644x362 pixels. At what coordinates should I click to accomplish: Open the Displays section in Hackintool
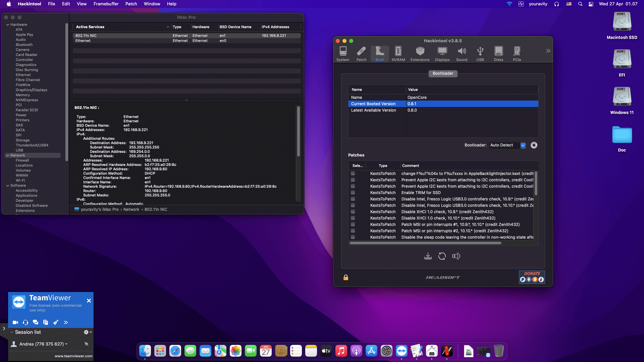[x=442, y=54]
